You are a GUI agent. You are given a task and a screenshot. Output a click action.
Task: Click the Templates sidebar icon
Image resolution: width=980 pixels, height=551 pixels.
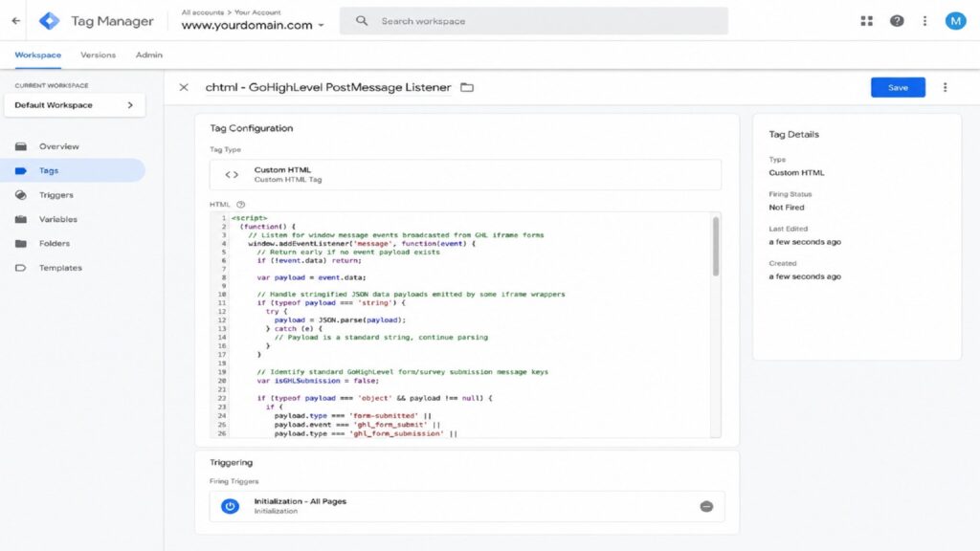tap(21, 268)
